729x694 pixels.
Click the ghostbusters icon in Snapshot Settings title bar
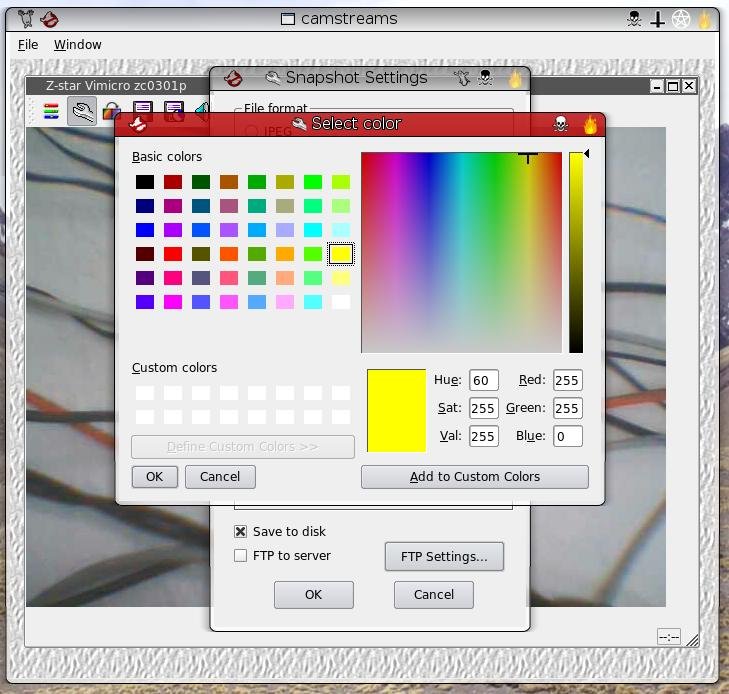(x=233, y=78)
